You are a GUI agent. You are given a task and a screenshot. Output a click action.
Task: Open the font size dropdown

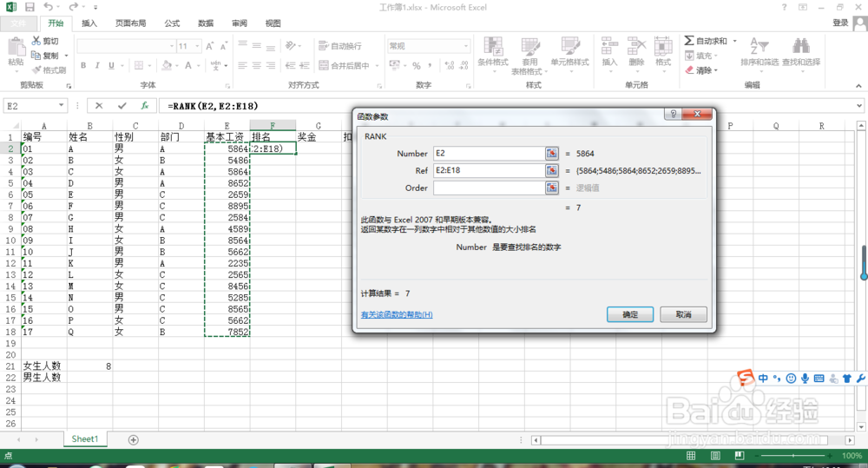pos(197,46)
